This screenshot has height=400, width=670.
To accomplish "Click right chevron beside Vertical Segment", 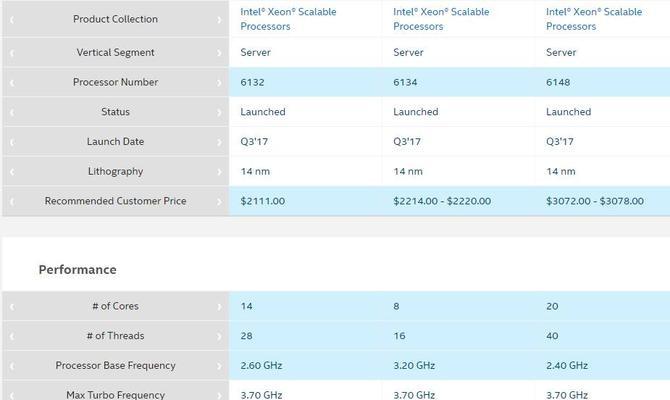I will 219,53.
